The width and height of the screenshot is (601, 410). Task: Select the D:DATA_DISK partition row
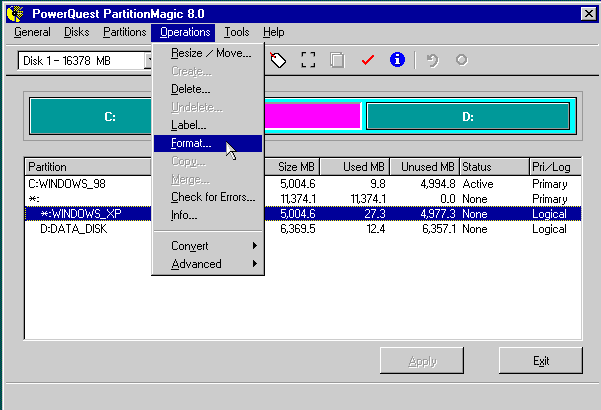(303, 229)
